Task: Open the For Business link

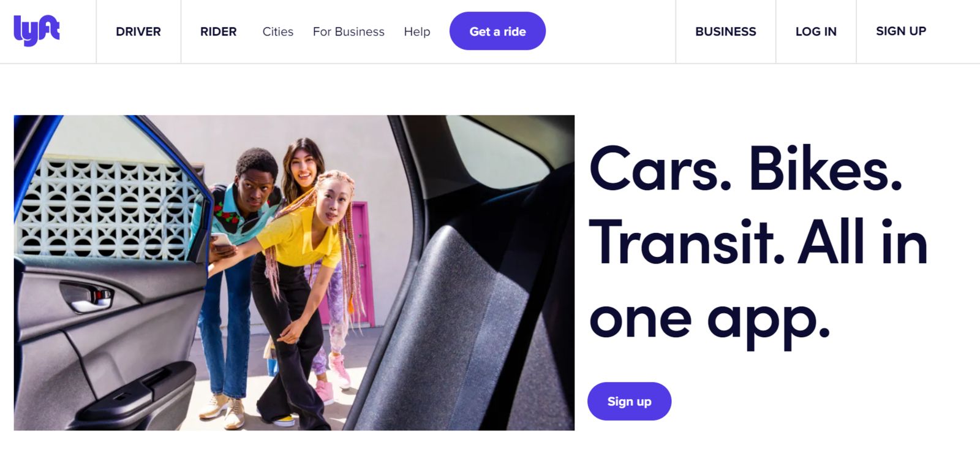Action: [349, 32]
